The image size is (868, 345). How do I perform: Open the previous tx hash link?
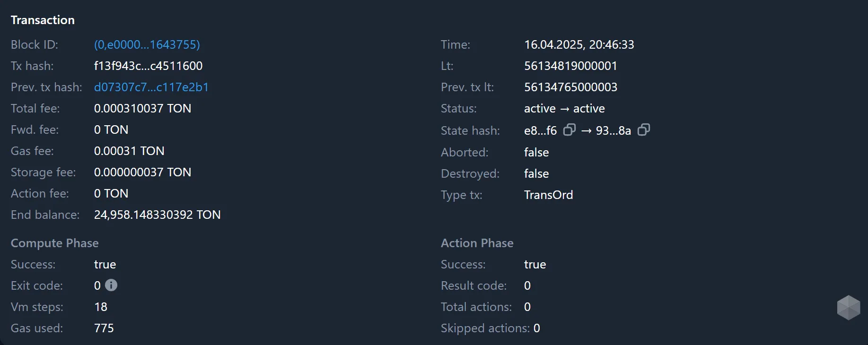pyautogui.click(x=151, y=87)
